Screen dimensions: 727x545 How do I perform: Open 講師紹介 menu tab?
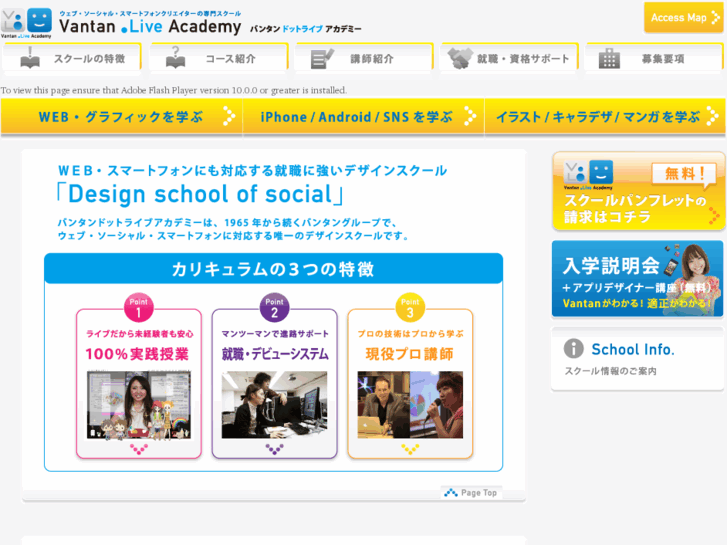[364, 58]
